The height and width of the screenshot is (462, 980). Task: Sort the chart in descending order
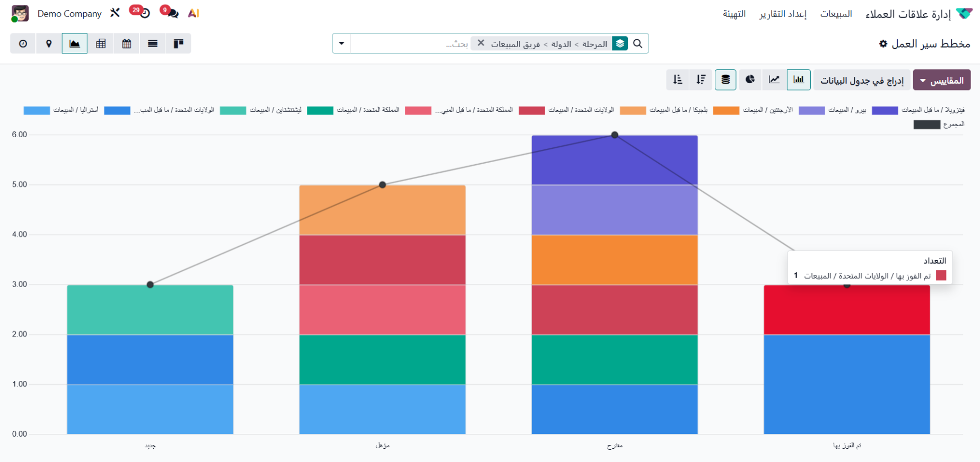(701, 79)
